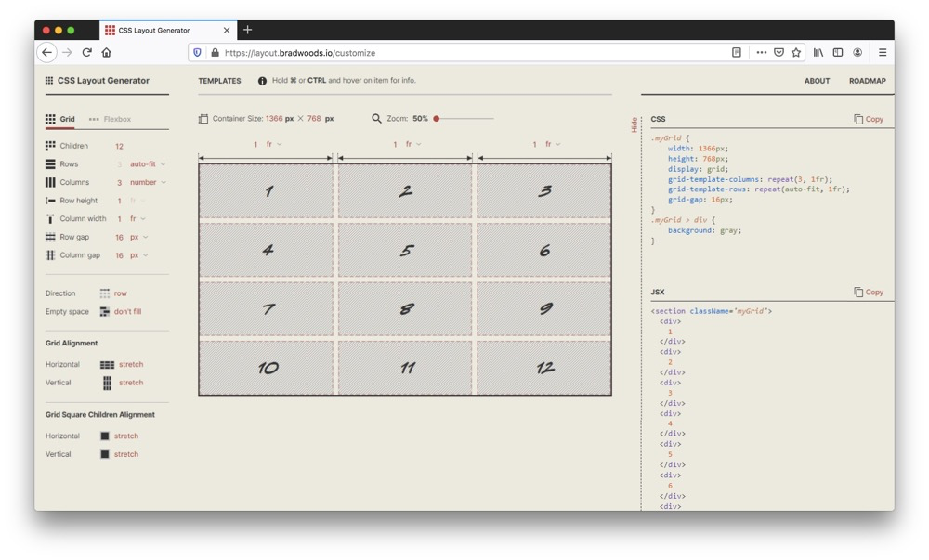Switch to the Grid tab

[59, 119]
